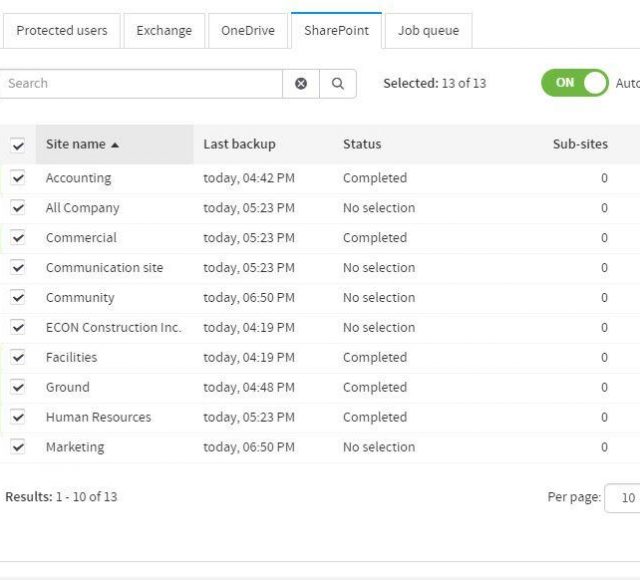This screenshot has height=580, width=640.
Task: Sort by Status column header
Action: (362, 144)
